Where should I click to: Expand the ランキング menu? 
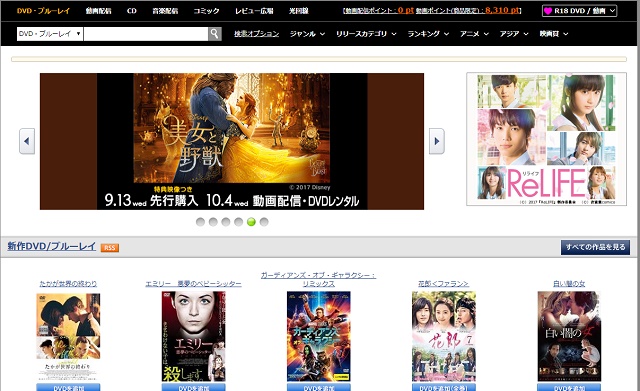pos(428,34)
